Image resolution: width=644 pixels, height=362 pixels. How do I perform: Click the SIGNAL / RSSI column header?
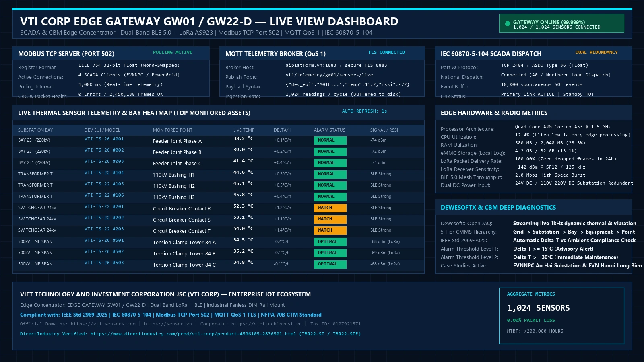(x=384, y=130)
